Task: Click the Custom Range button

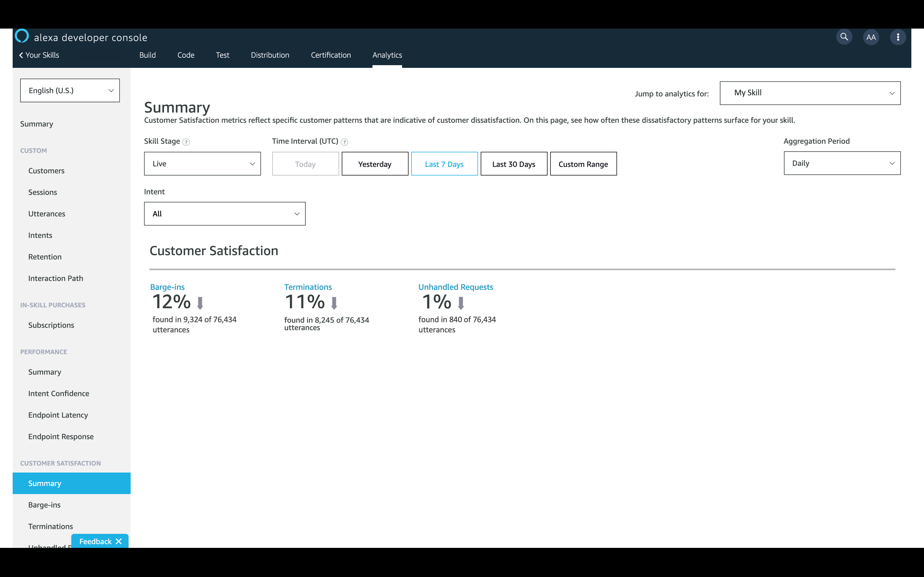Action: pyautogui.click(x=583, y=164)
